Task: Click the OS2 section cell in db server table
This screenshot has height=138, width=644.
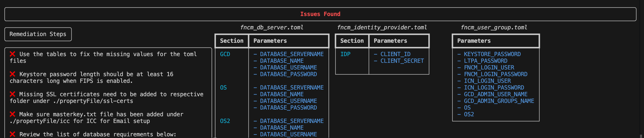Action: pyautogui.click(x=225, y=121)
